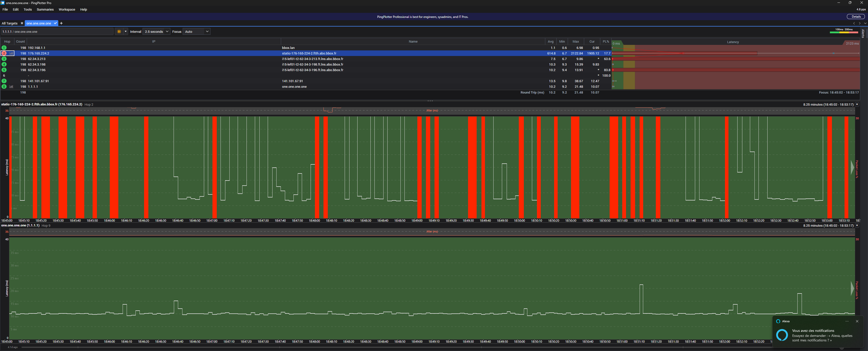This screenshot has height=351, width=868.
Task: Open the tab list chevron dropdown
Action: click(865, 23)
